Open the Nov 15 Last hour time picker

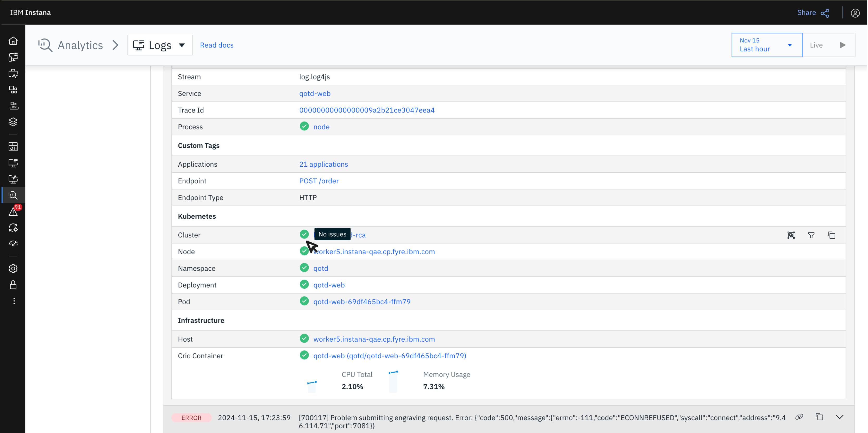767,45
